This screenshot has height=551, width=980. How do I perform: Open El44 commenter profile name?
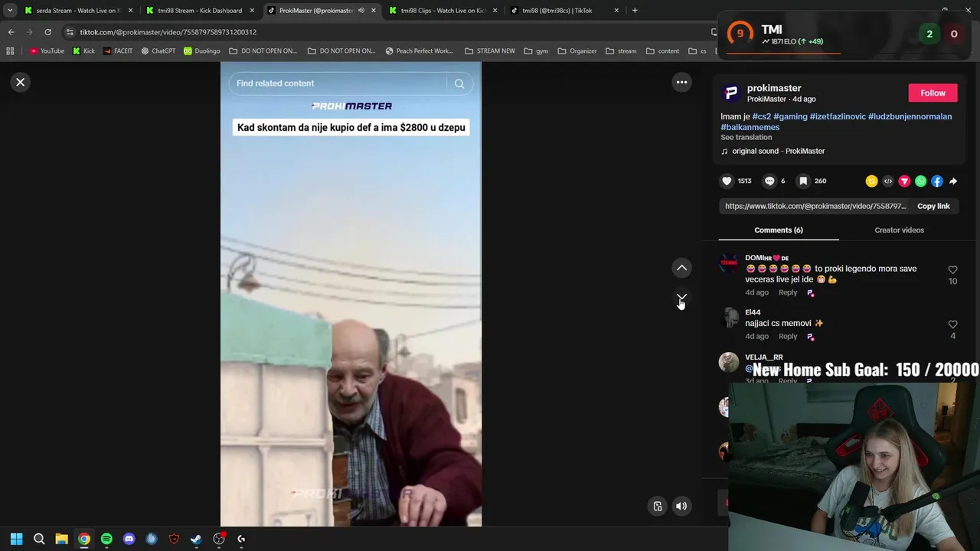pos(753,312)
